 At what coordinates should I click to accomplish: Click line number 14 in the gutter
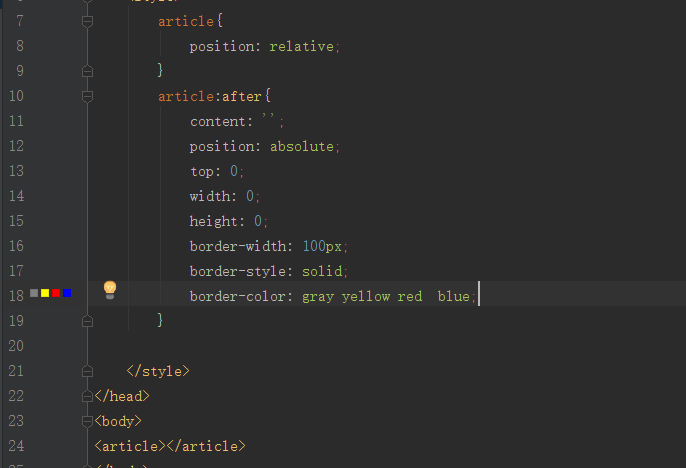[15, 196]
